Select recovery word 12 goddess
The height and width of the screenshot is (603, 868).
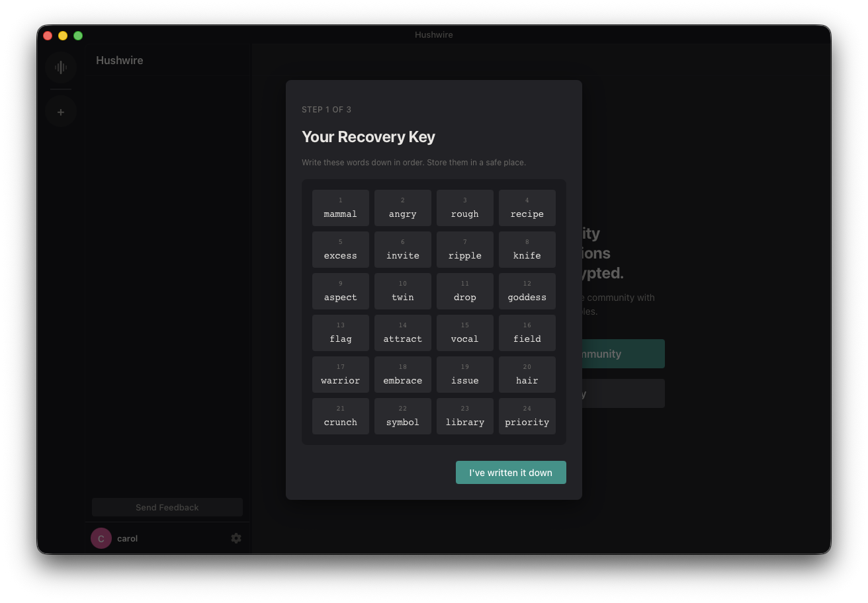[527, 291]
